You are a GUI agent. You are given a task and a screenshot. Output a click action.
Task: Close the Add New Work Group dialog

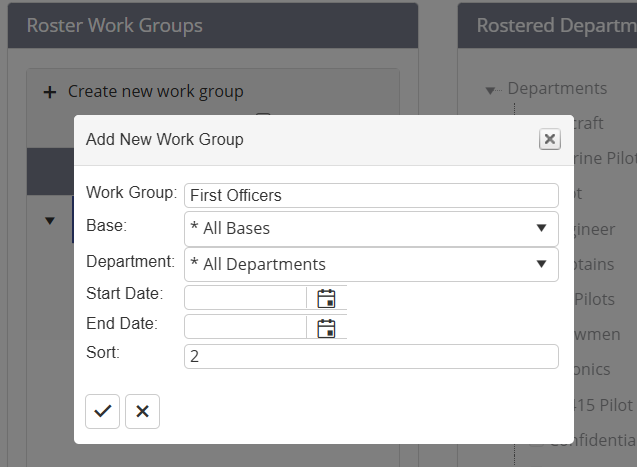(x=549, y=139)
